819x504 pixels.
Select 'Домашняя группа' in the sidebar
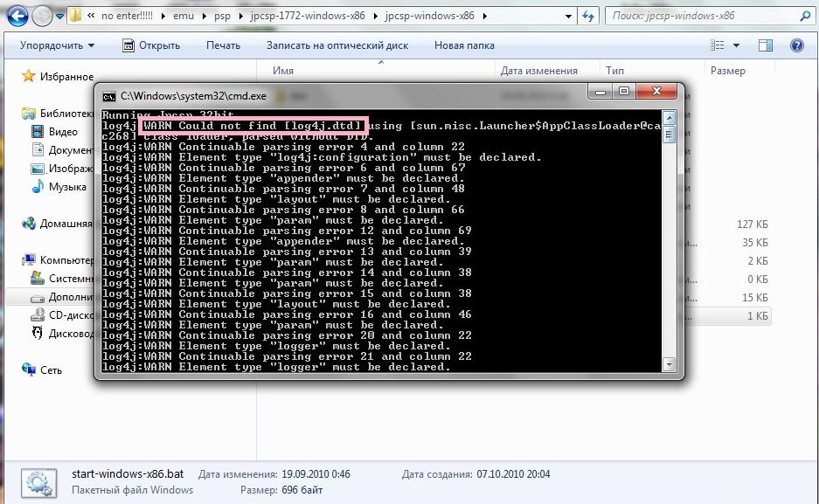tap(66, 224)
